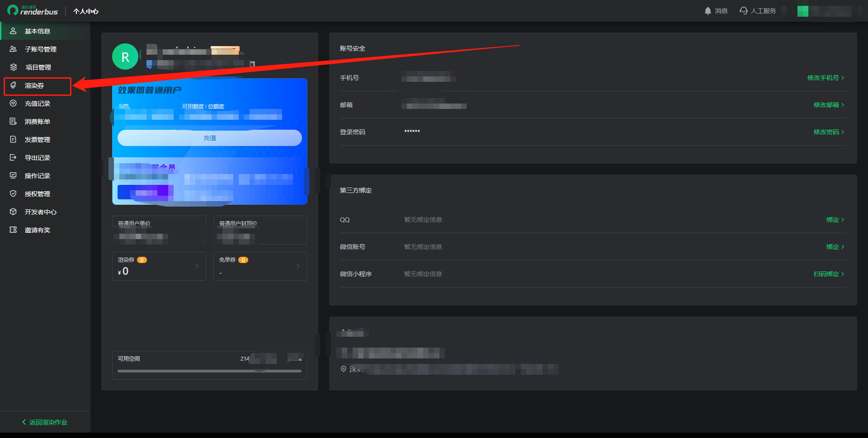
Task: Click the copy icon beside account ID
Action: click(253, 64)
